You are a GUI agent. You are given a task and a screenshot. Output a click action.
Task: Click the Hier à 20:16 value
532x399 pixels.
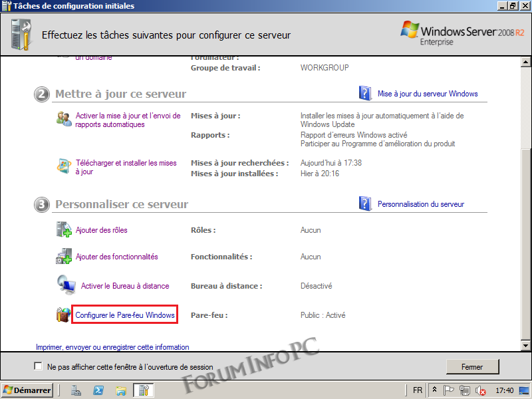[x=320, y=174]
